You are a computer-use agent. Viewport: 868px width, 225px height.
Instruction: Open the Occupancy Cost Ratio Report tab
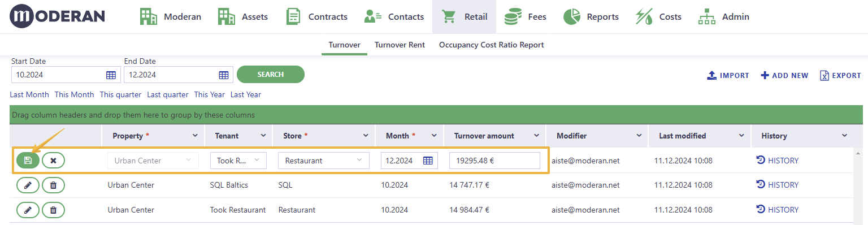tap(492, 45)
